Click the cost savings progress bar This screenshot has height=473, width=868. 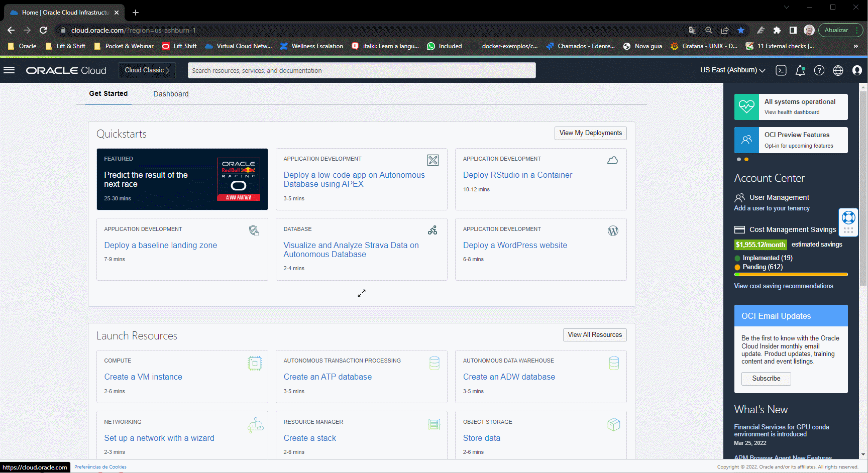[791, 275]
